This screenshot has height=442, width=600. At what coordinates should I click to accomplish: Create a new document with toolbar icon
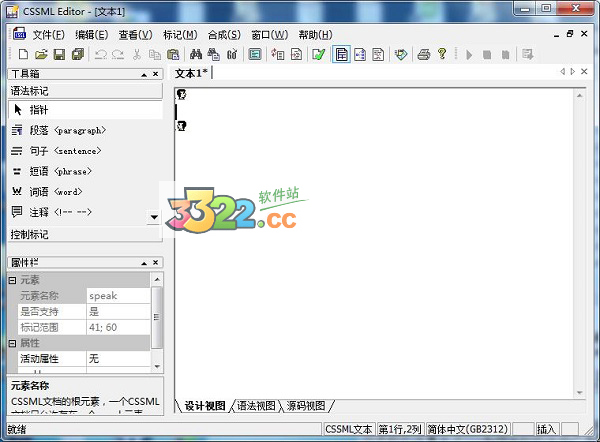(x=23, y=54)
